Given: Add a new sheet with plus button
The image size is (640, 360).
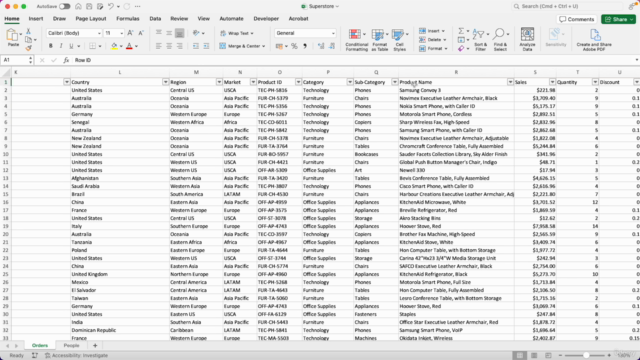Looking at the screenshot, I should (x=95, y=345).
